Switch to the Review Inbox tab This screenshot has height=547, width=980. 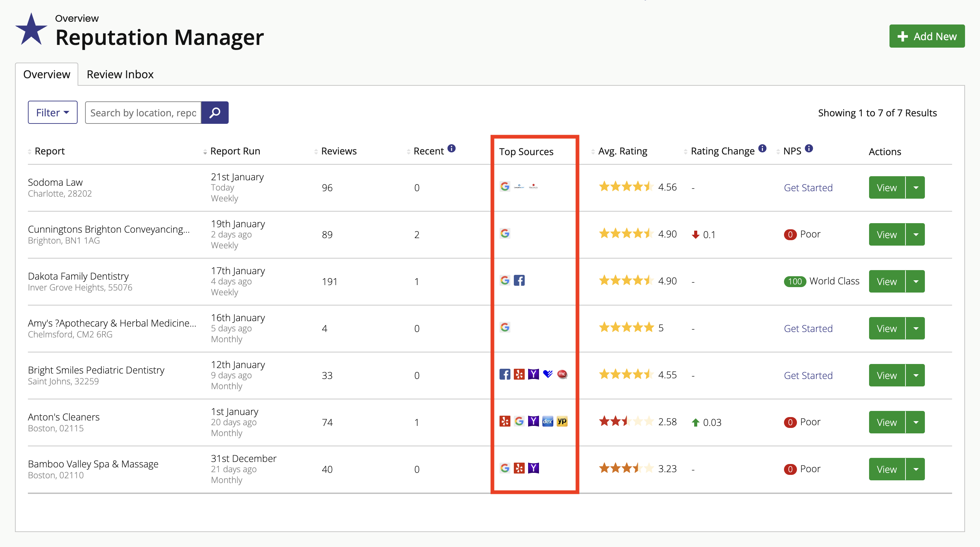pos(120,74)
